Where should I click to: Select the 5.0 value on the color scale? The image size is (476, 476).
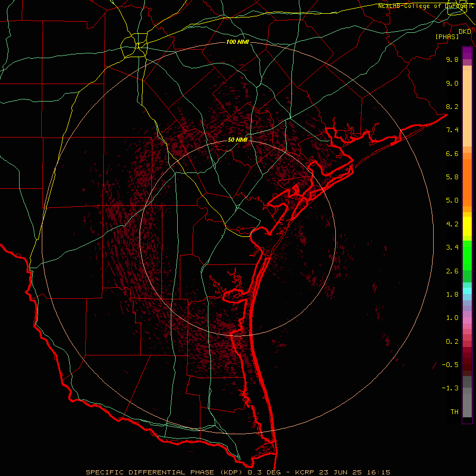452,200
